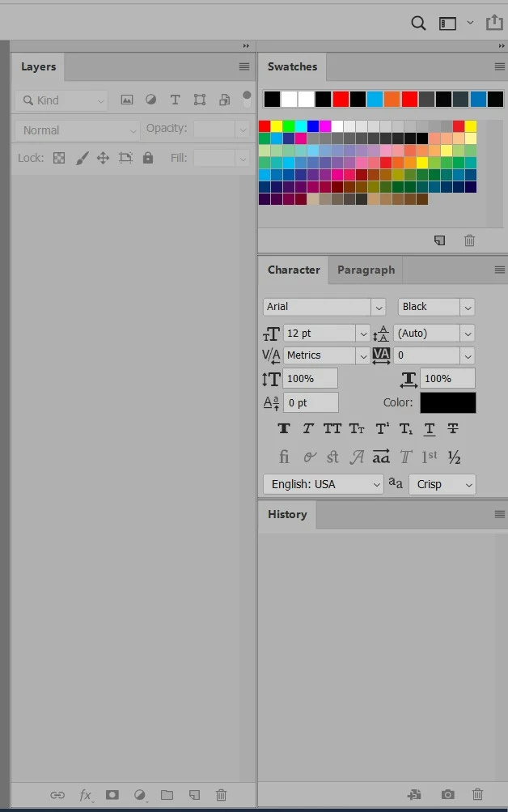Pick the yellow swatch next to red
508x812 pixels.
277,125
